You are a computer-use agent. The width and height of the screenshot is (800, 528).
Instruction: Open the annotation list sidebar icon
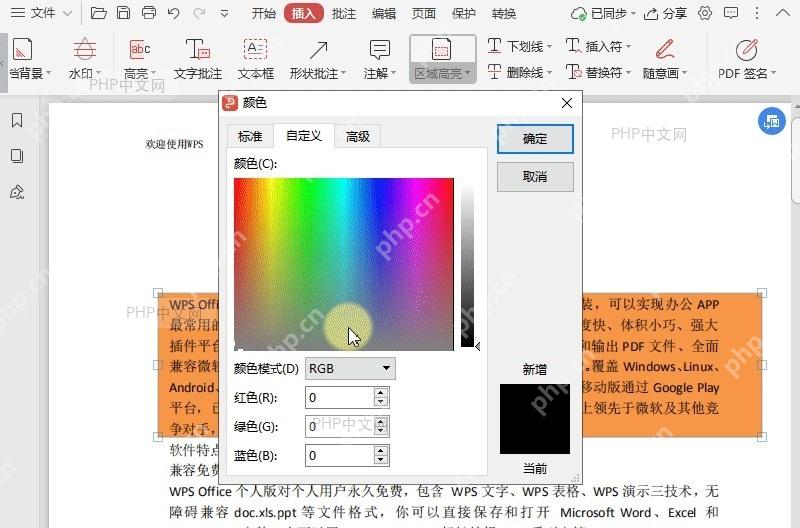17,192
